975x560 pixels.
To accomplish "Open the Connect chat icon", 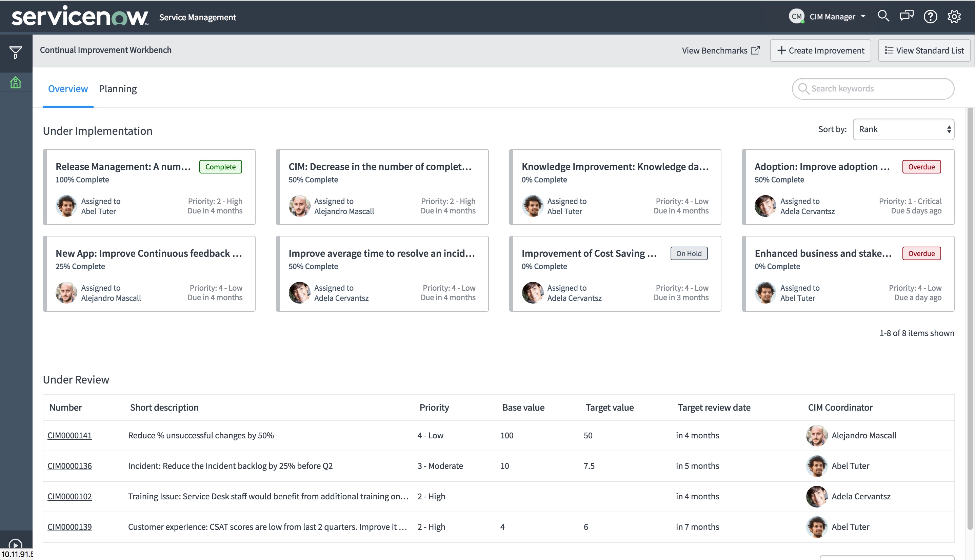I will pyautogui.click(x=907, y=16).
